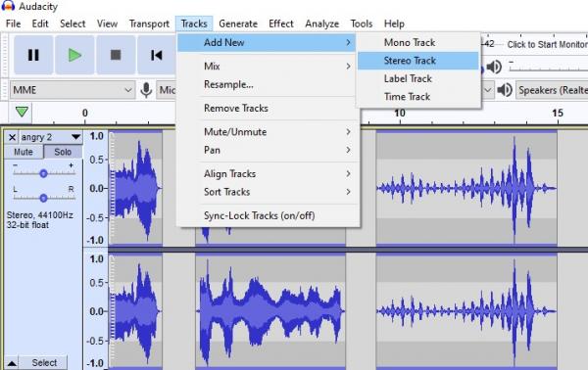Open the Speakers playback device dropdown

pyautogui.click(x=552, y=90)
